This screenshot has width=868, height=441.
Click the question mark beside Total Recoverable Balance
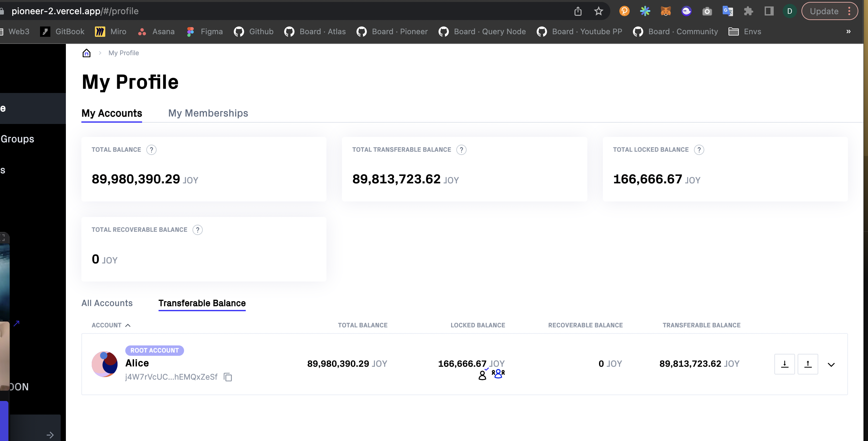(x=198, y=230)
